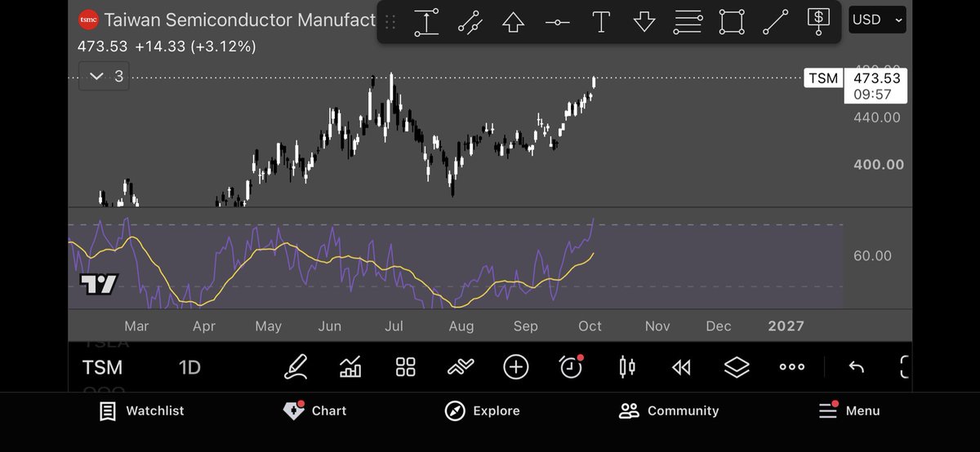Tap the Taiwan Semiconductor title text

coord(239,20)
